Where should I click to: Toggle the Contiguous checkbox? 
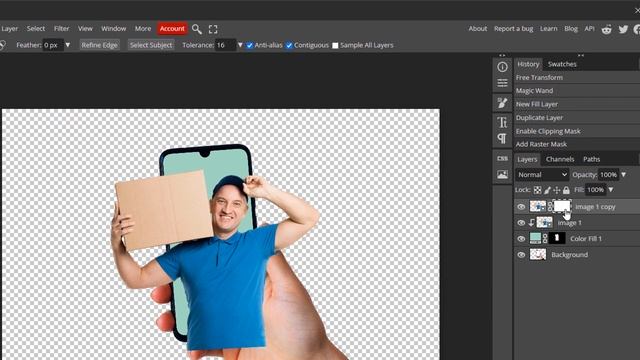click(289, 45)
